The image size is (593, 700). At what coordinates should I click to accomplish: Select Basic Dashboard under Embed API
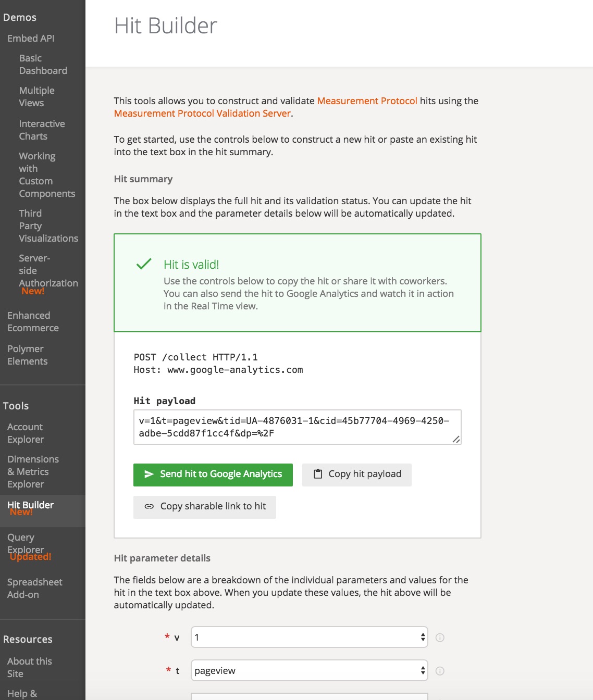[x=43, y=65]
